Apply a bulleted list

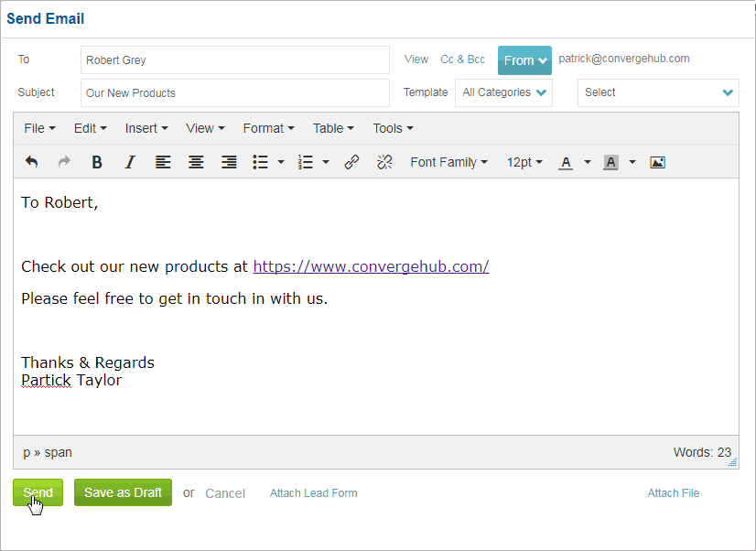coord(259,162)
